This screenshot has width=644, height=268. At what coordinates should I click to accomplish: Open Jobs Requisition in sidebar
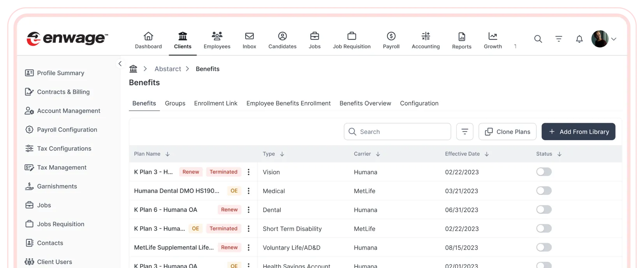point(55,224)
